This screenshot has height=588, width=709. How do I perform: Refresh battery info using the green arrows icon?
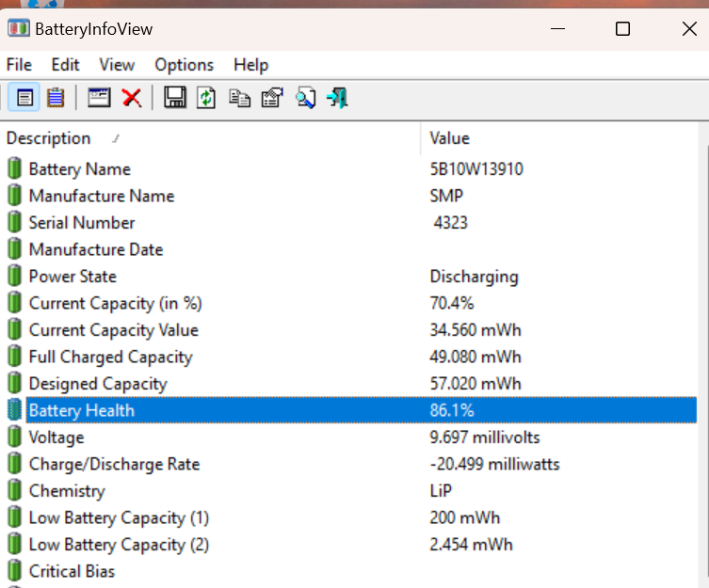(x=206, y=98)
